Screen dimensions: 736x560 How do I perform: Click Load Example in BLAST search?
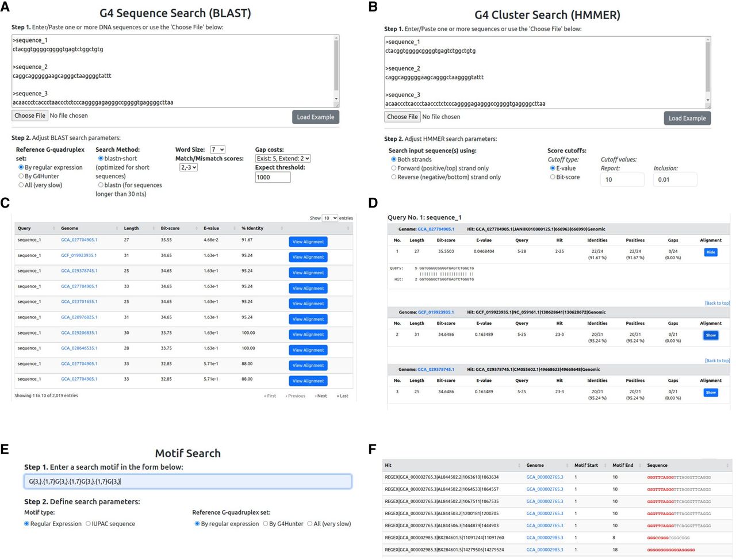click(315, 117)
